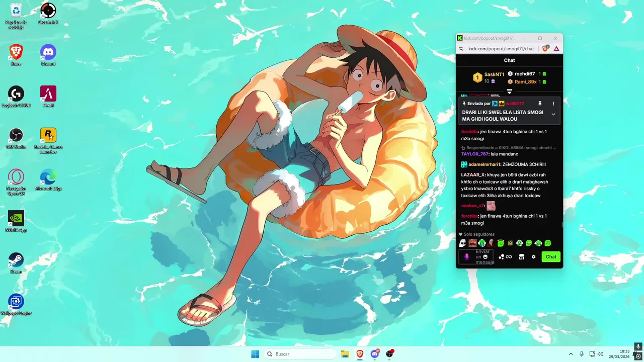Select the OBS Studio desktop icon
Image resolution: width=644 pixels, height=362 pixels.
(x=16, y=139)
